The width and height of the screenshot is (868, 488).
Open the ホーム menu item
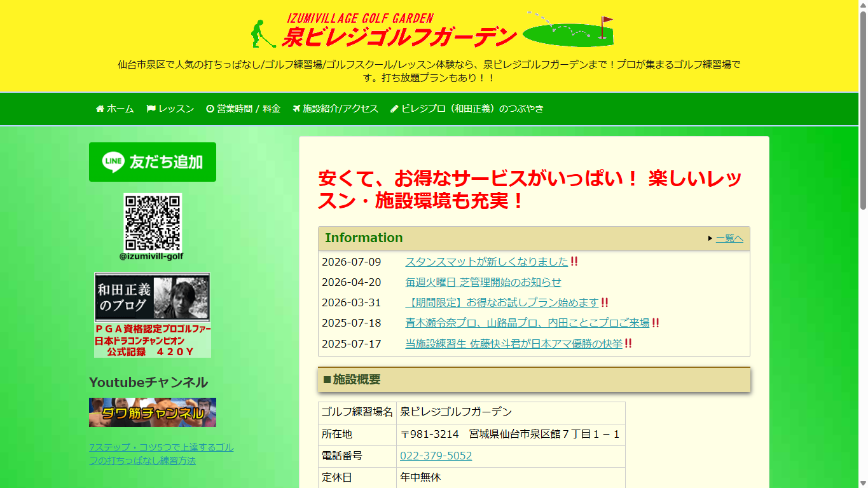(x=115, y=109)
